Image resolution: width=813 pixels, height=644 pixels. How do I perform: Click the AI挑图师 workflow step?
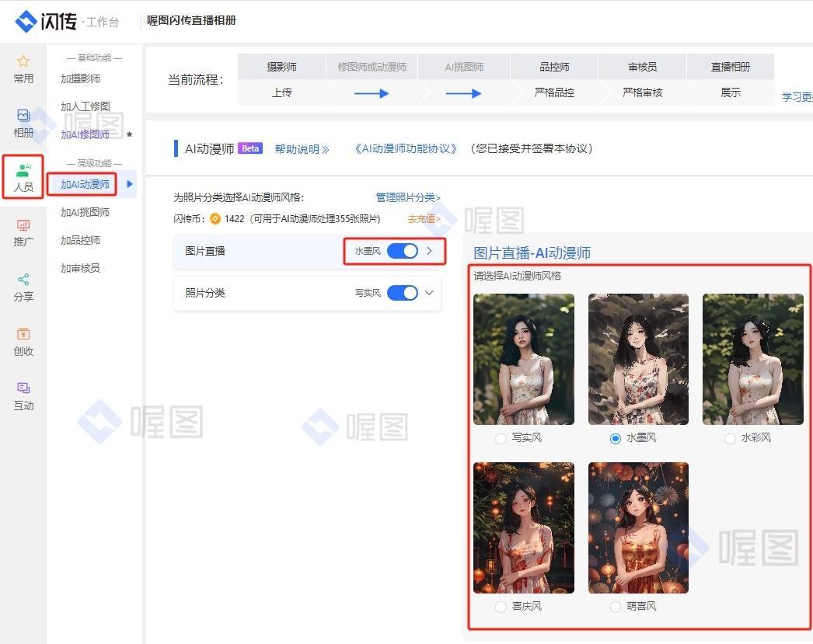[464, 79]
